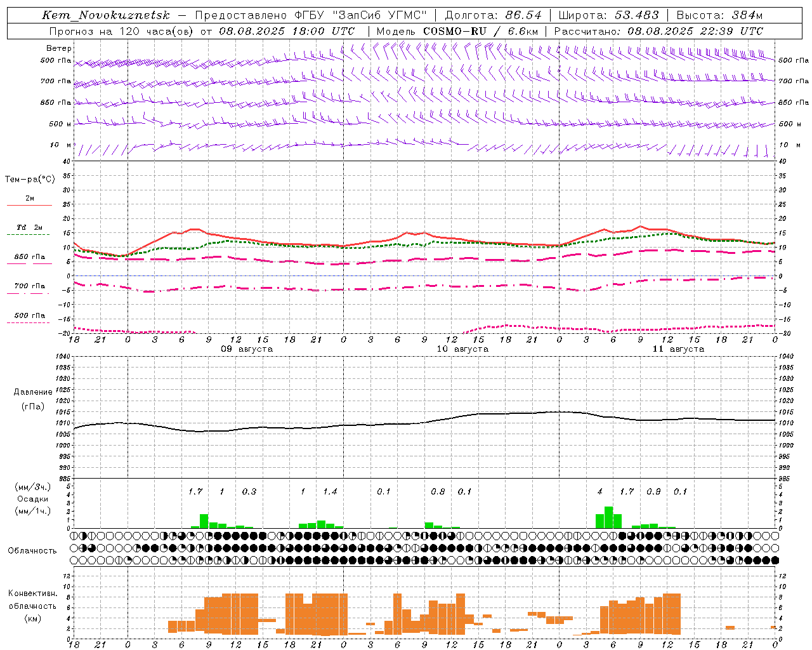The image size is (812, 650).
Task: Select the Широта: 53.483 value
Action: tap(608, 15)
